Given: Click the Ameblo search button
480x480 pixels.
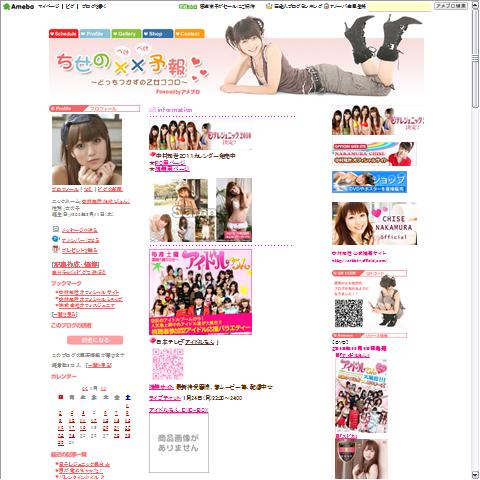Looking at the screenshot, I should (x=451, y=6).
